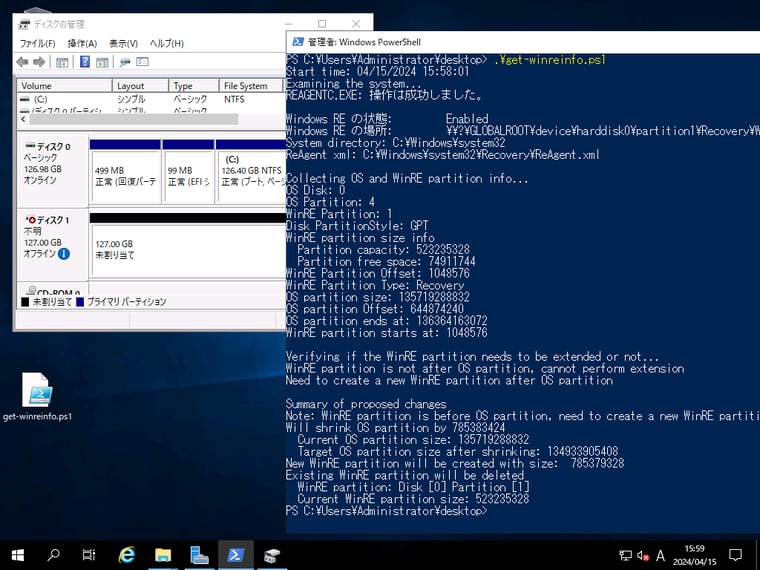Screen dimensions: 760x570
Task: Click the PowerShell title bar icon
Action: [299, 42]
